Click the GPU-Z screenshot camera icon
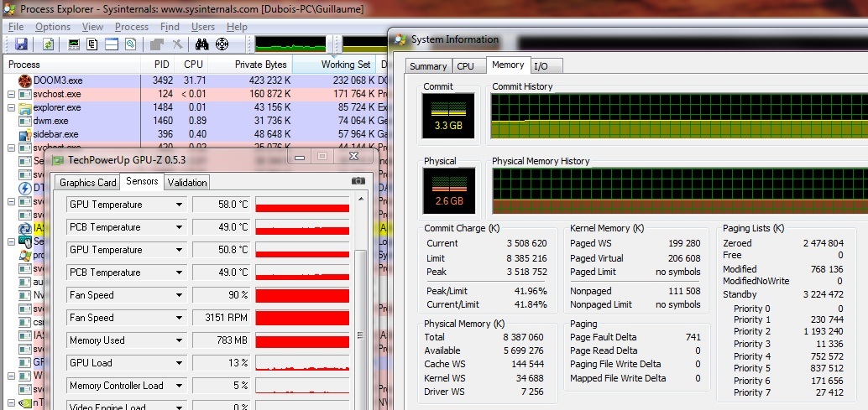The height and width of the screenshot is (410, 868). [358, 181]
